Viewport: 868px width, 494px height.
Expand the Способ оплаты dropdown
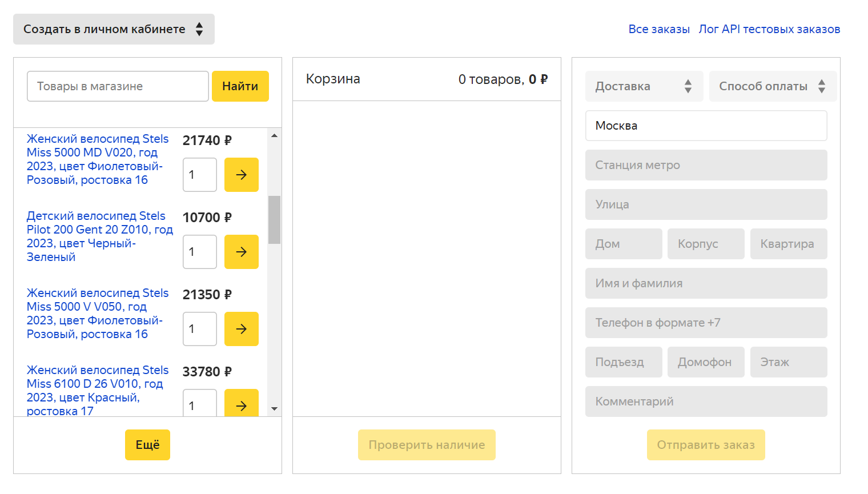772,86
